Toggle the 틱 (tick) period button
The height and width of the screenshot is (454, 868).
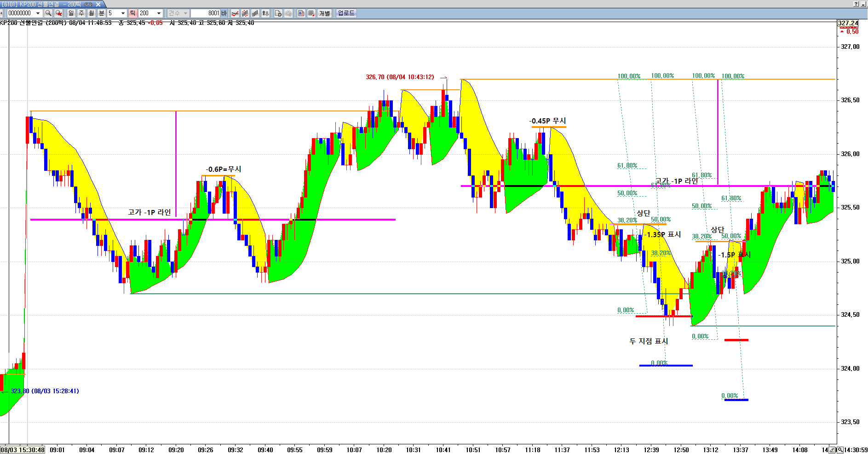point(132,13)
